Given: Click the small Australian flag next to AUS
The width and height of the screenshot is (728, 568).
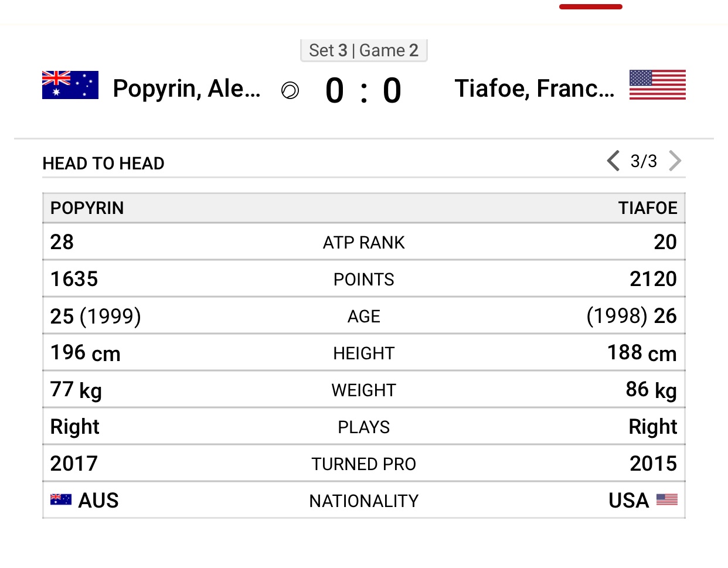Looking at the screenshot, I should 61,499.
